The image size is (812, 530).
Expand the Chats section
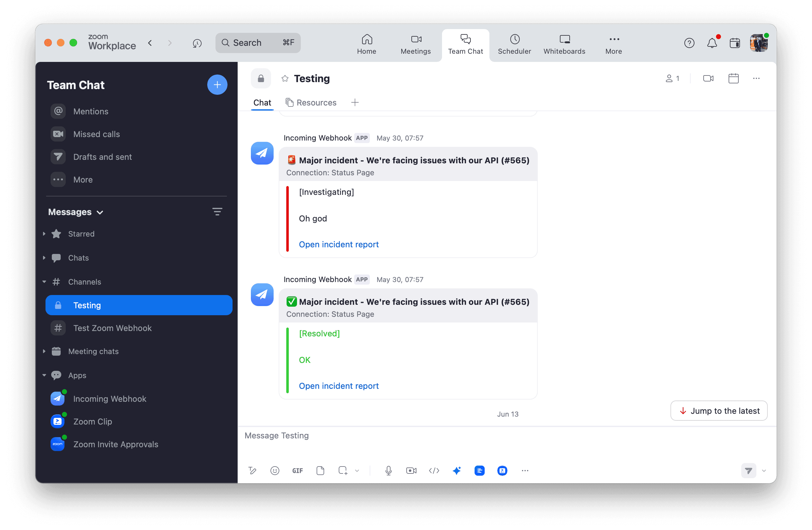44,258
